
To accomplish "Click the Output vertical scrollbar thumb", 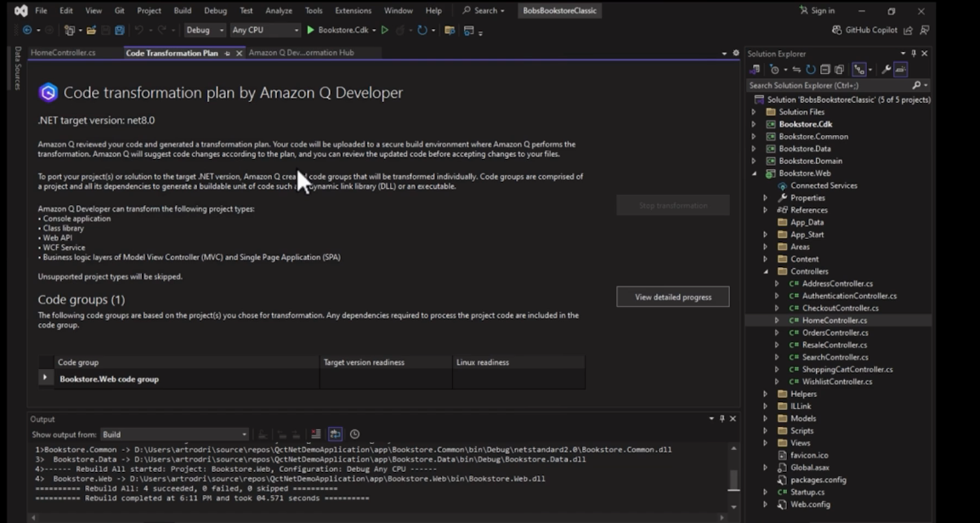I will coord(734,481).
